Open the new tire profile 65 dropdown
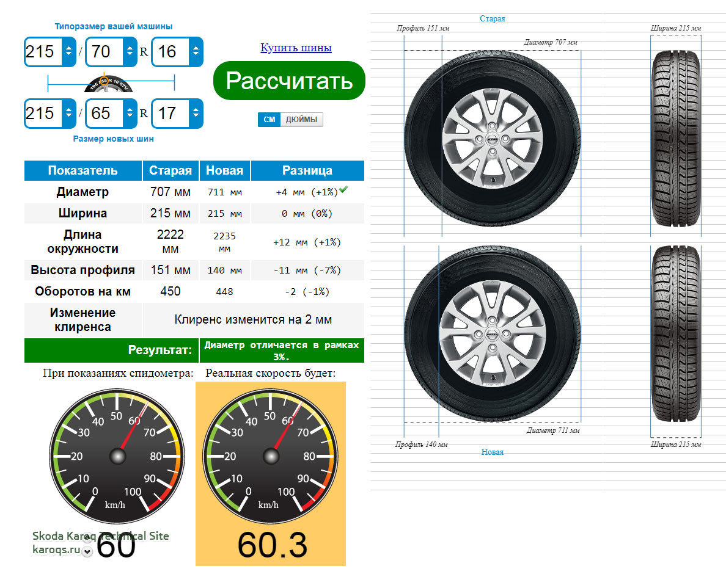Image resolution: width=726 pixels, height=588 pixels. pos(129,114)
